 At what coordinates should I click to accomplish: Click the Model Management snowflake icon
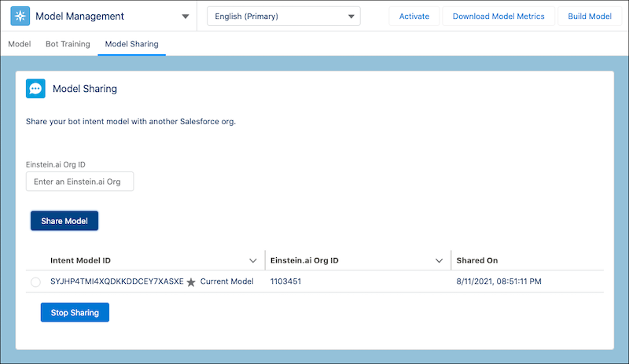click(20, 16)
